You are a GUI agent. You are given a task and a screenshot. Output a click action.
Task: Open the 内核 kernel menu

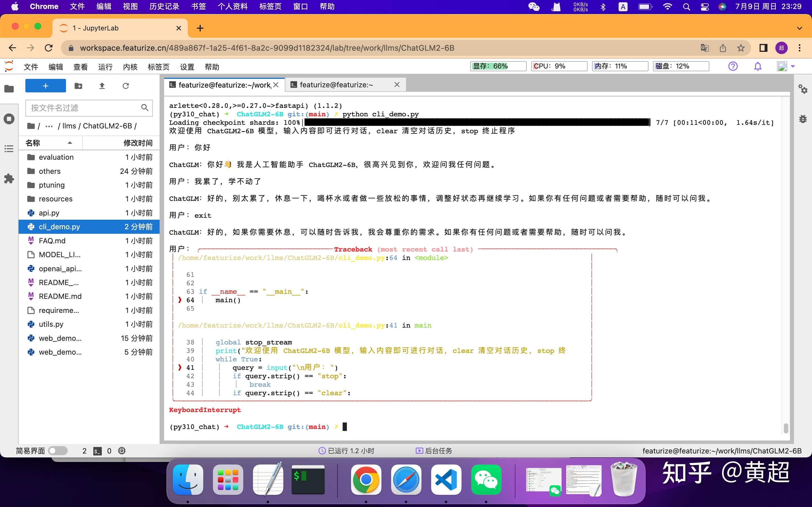point(130,67)
